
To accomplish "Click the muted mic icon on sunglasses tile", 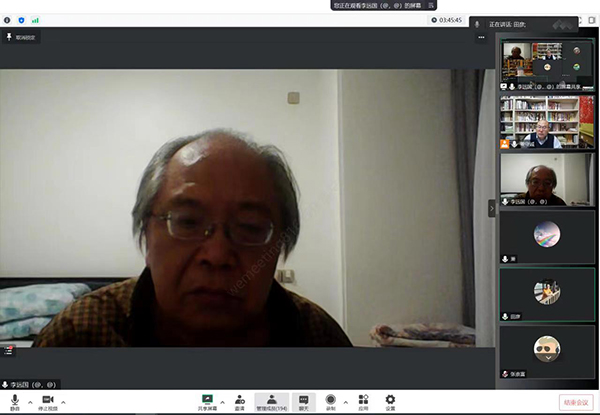I will 505,374.
